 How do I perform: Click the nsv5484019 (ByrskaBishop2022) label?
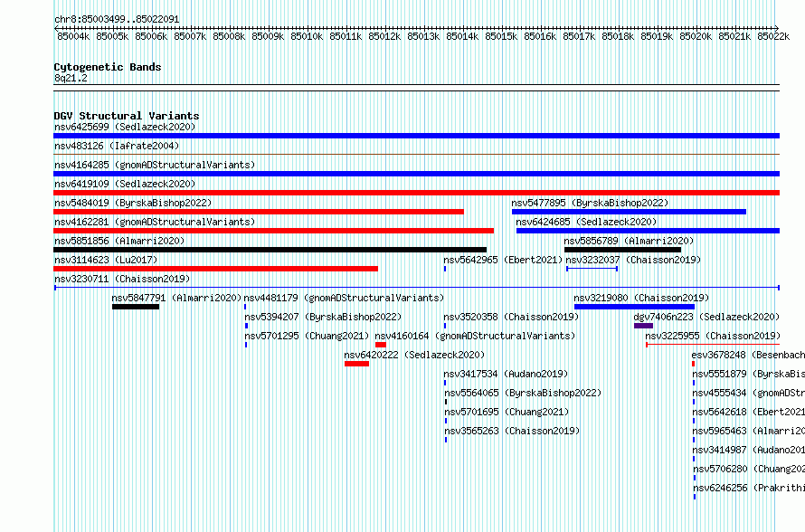click(x=133, y=203)
